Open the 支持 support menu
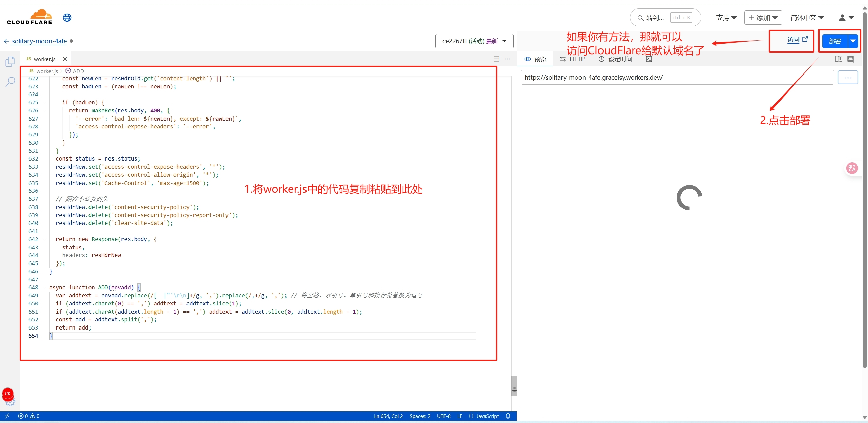The width and height of the screenshot is (868, 423). [726, 18]
